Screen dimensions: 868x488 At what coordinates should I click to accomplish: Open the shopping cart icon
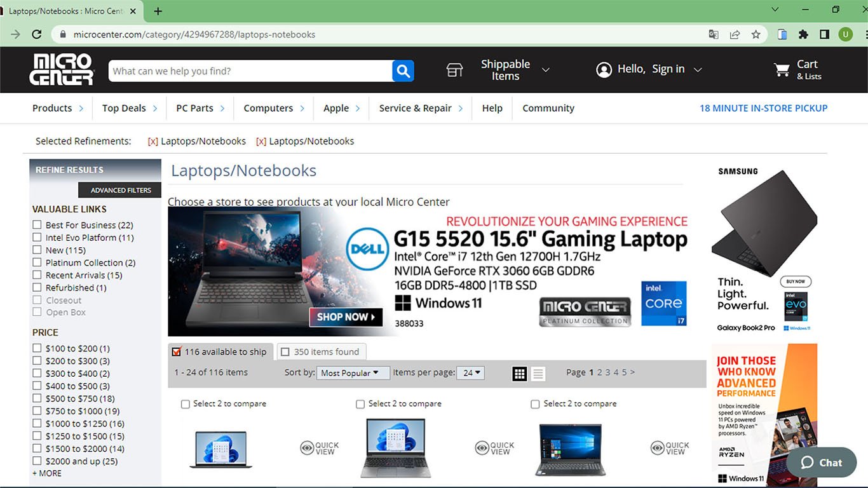pos(782,70)
